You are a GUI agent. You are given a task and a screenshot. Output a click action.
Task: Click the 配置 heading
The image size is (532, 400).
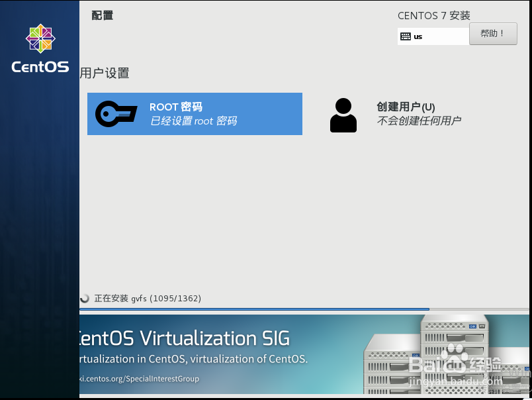[102, 15]
